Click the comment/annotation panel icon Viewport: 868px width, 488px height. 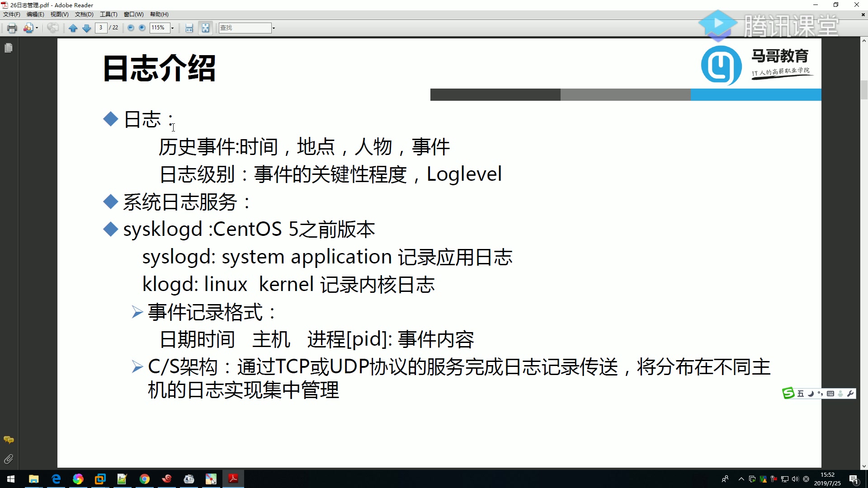(x=8, y=440)
